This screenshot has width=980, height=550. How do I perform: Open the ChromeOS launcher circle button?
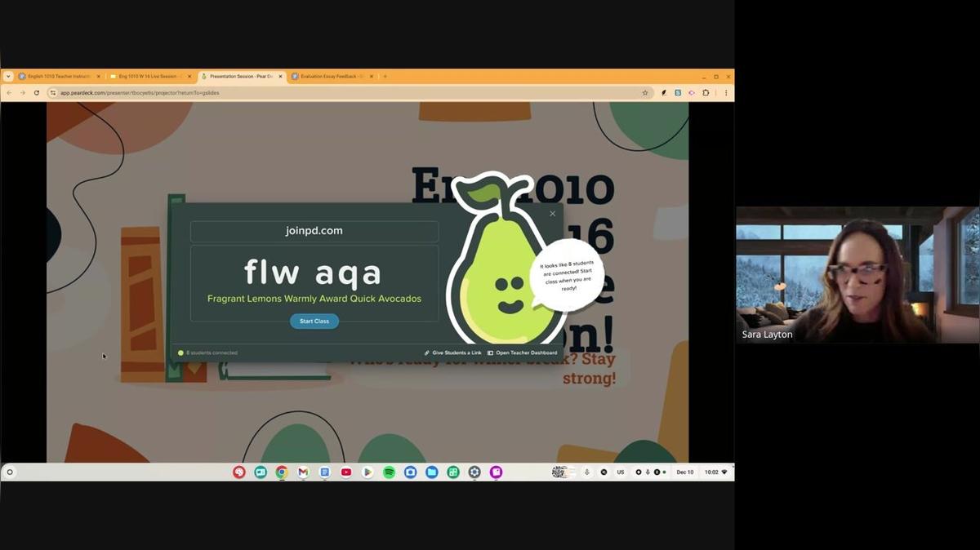[10, 472]
